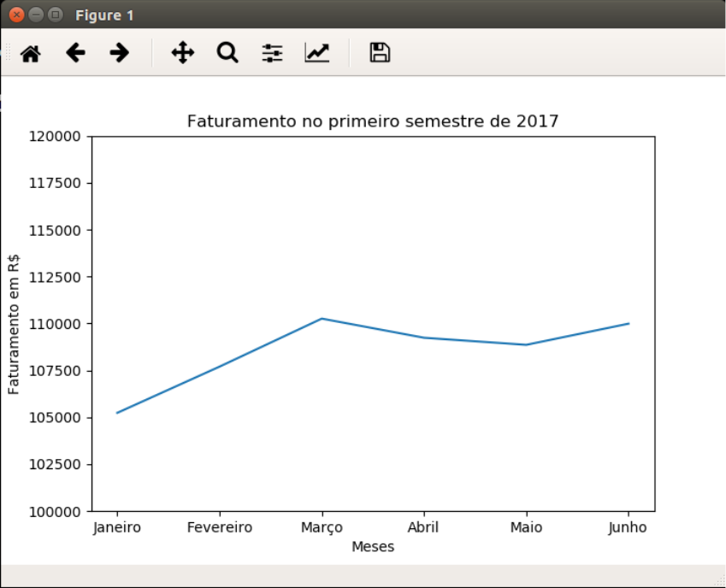This screenshot has height=588, width=726.
Task: Open the Configure subplots dialog
Action: (x=272, y=53)
